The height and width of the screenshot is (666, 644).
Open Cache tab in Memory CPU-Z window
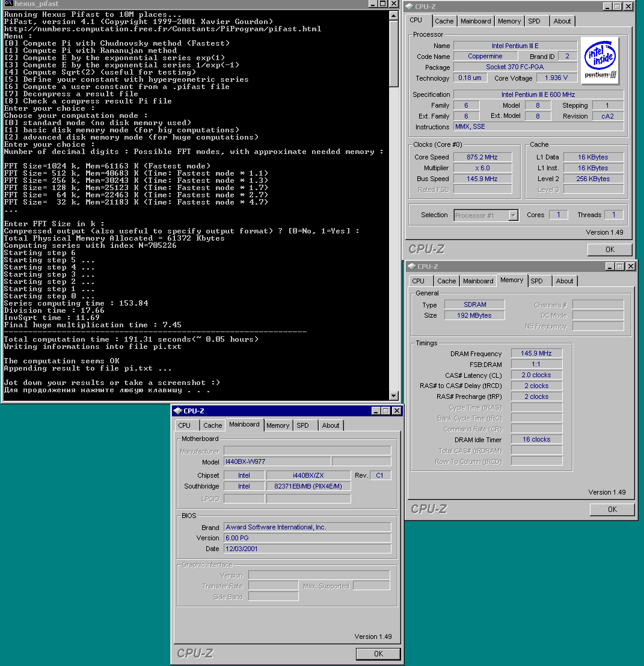click(x=447, y=281)
